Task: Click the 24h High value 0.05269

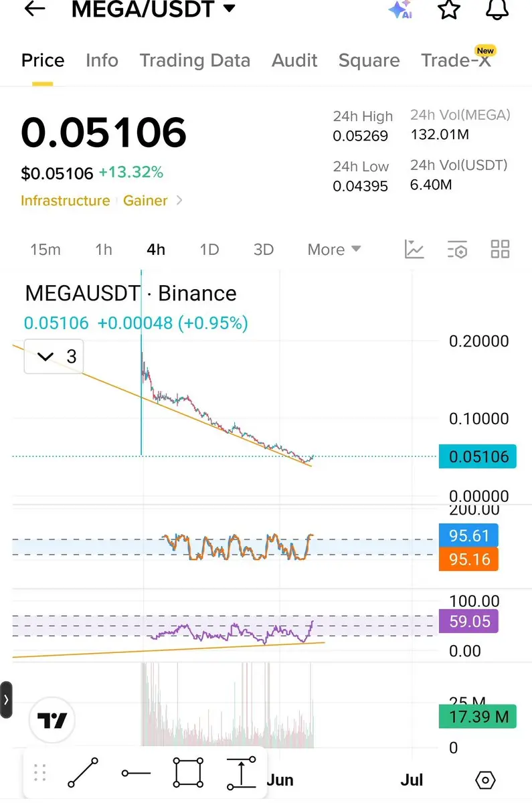Action: (360, 137)
